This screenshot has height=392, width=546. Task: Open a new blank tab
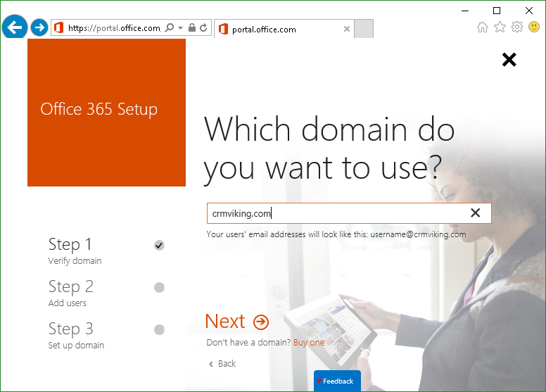click(364, 29)
